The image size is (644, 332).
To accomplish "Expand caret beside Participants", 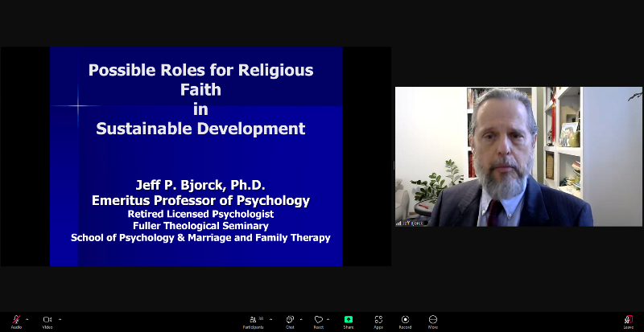I will click(270, 319).
